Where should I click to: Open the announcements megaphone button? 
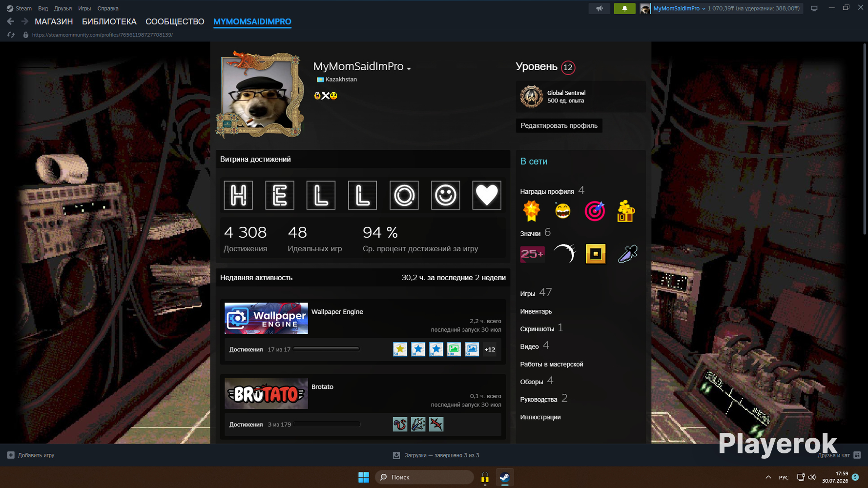click(599, 8)
